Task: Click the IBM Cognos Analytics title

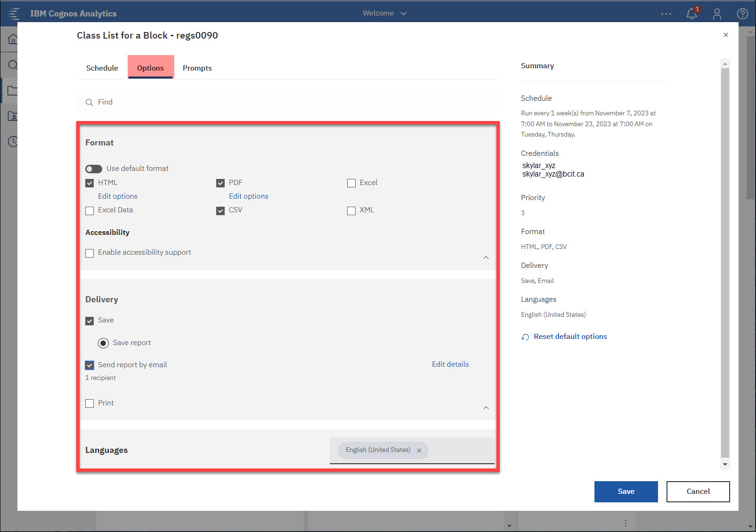Action: [73, 14]
